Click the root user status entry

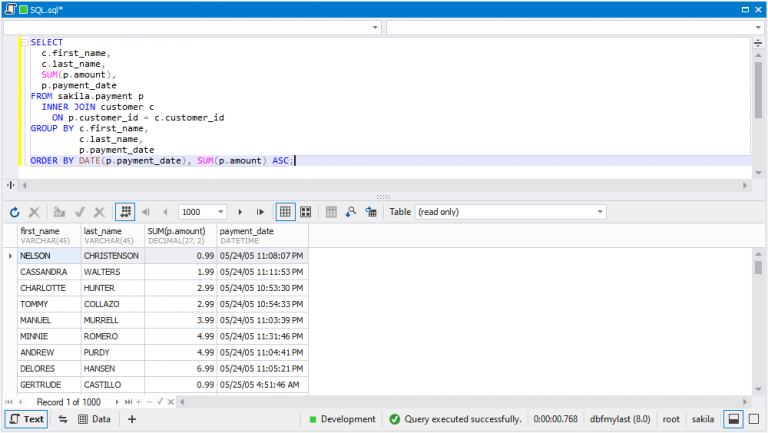[671, 419]
